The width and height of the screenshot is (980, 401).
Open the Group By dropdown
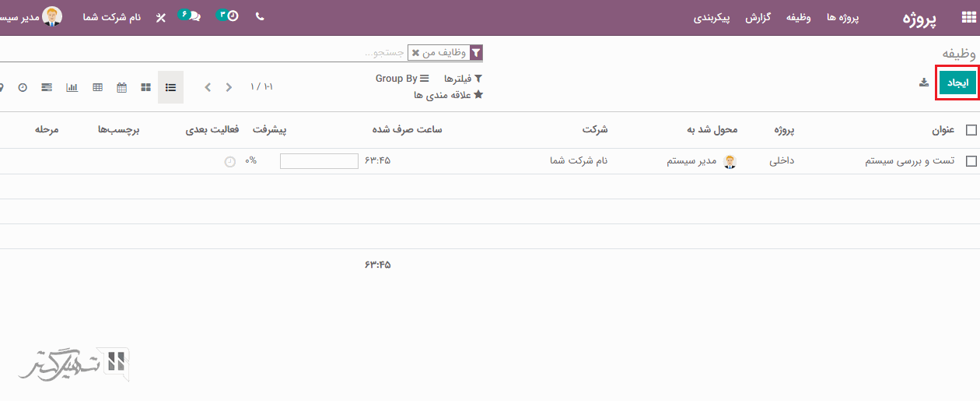pyautogui.click(x=402, y=79)
